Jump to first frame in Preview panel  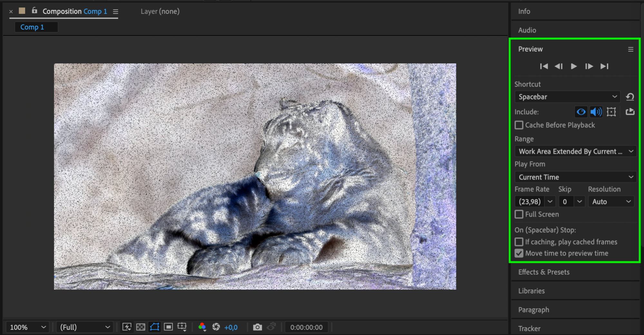[x=544, y=66]
